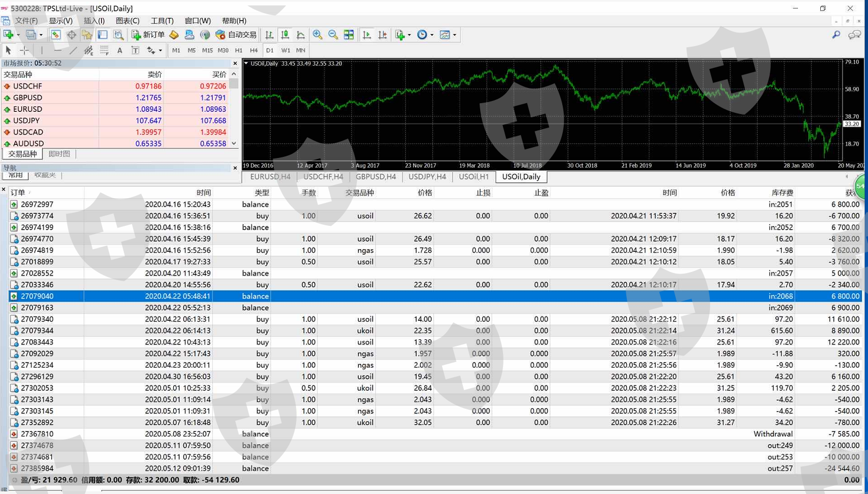Toggle AutoTrading (自动交易) button
The width and height of the screenshot is (868, 494).
point(236,35)
